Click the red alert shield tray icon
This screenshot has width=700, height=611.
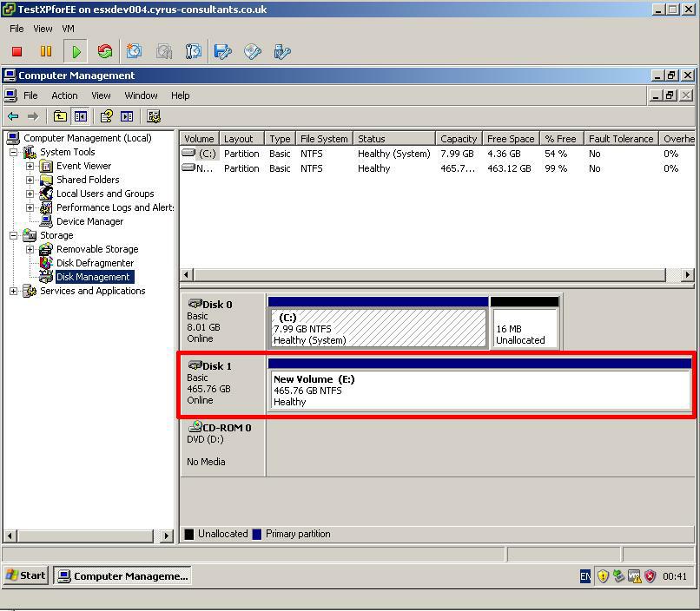(650, 576)
